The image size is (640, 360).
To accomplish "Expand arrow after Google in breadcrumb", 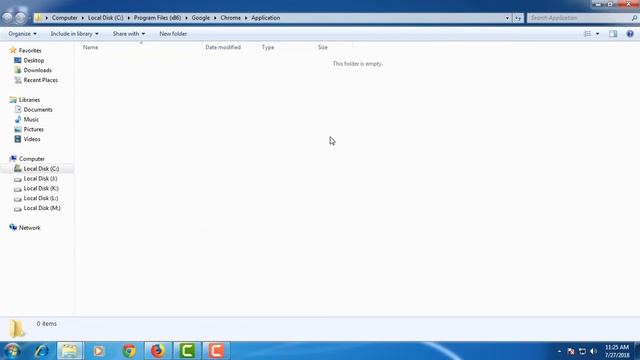I will [x=215, y=18].
